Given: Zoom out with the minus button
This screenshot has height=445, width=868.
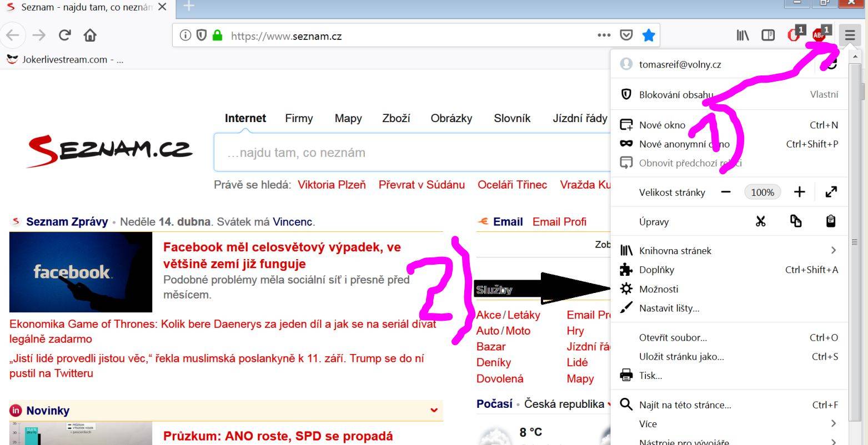Looking at the screenshot, I should [726, 192].
